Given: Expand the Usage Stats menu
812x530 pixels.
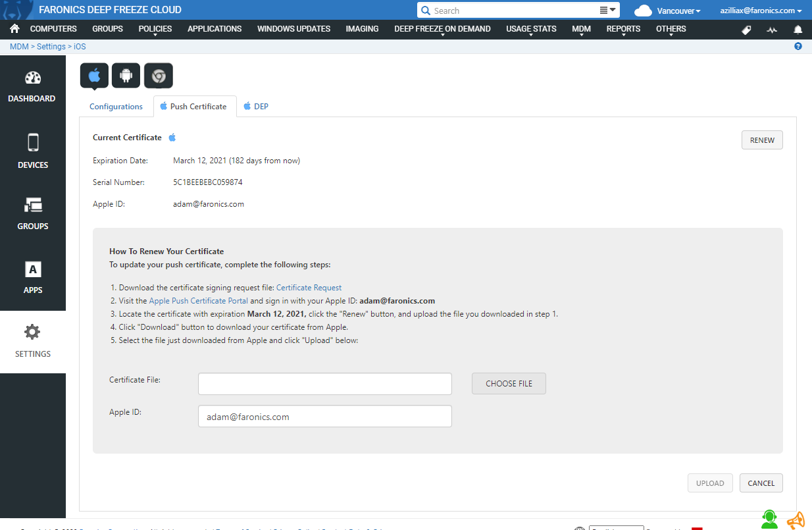Looking at the screenshot, I should (531, 29).
